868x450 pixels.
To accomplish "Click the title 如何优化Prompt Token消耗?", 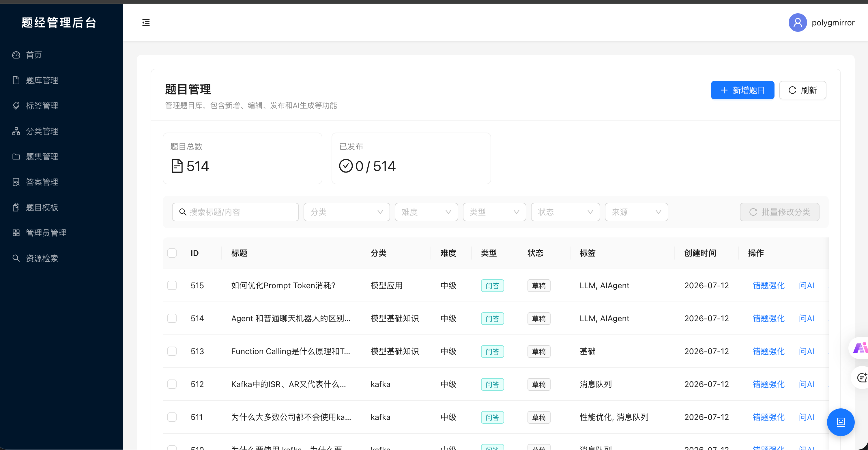I will 283,285.
